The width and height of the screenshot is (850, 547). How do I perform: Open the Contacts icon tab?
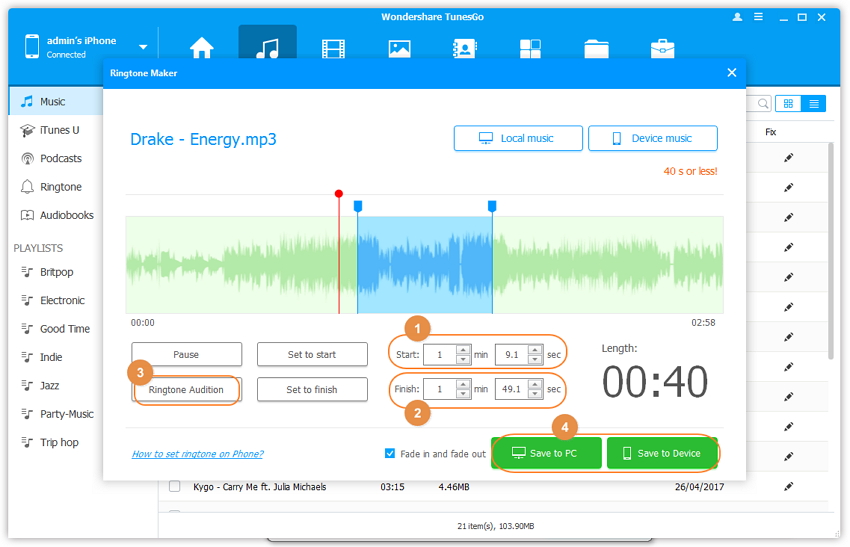tap(464, 49)
